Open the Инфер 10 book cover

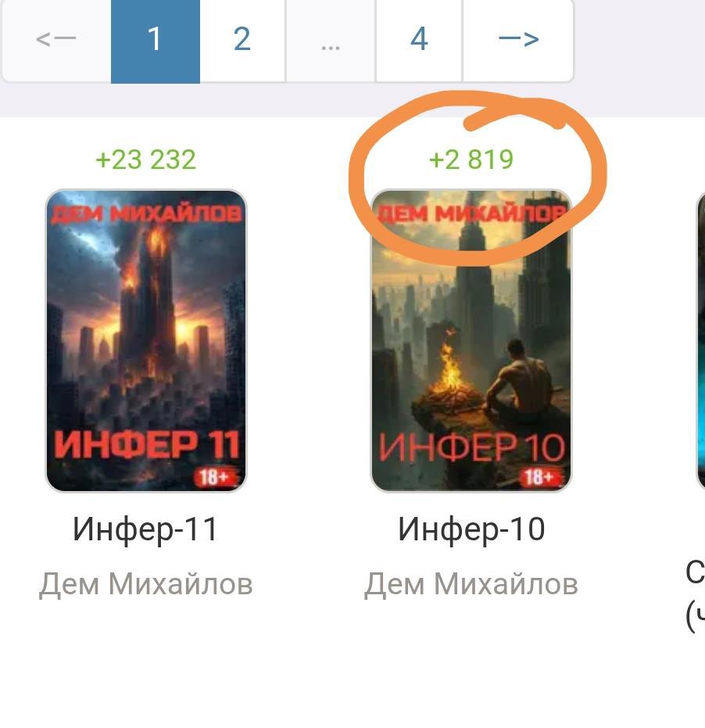tap(471, 340)
